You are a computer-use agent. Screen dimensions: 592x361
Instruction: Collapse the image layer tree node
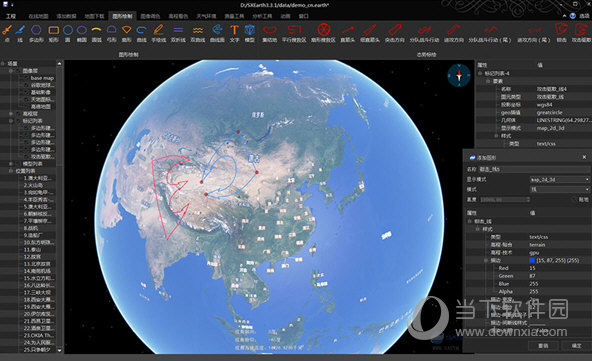click(11, 71)
